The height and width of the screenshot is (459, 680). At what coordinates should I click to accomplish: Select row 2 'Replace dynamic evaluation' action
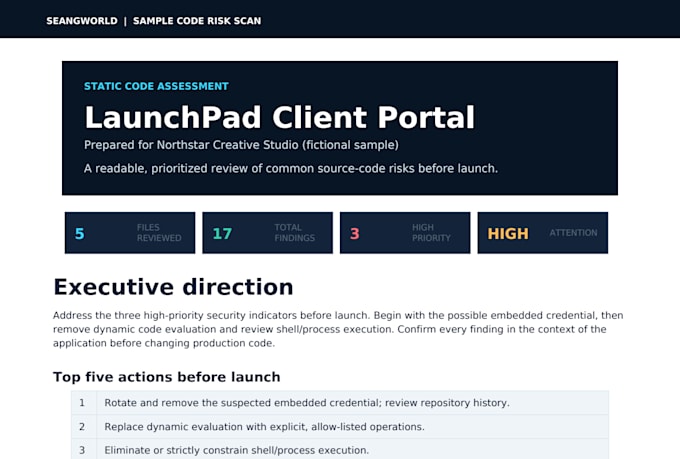[x=340, y=426]
